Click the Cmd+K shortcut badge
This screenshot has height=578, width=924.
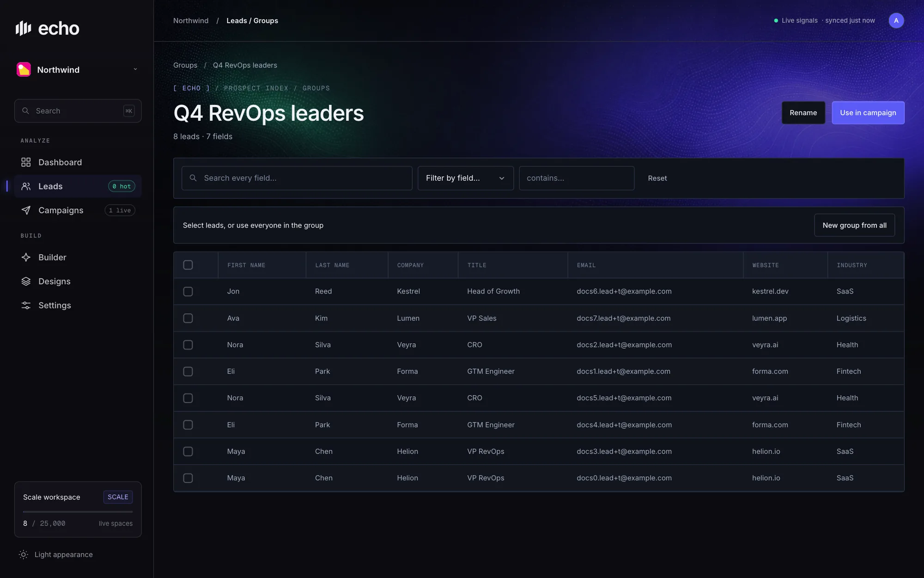pyautogui.click(x=129, y=111)
